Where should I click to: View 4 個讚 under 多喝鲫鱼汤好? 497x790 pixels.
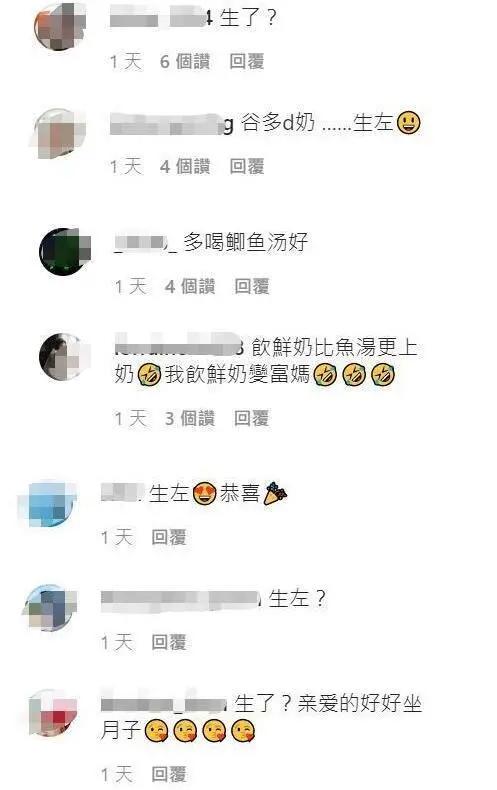[x=190, y=287]
